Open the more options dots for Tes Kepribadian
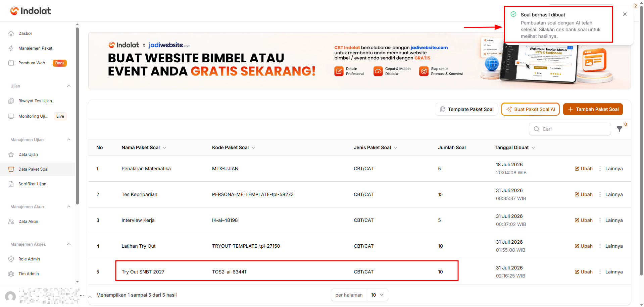This screenshot has width=644, height=307. [x=600, y=194]
